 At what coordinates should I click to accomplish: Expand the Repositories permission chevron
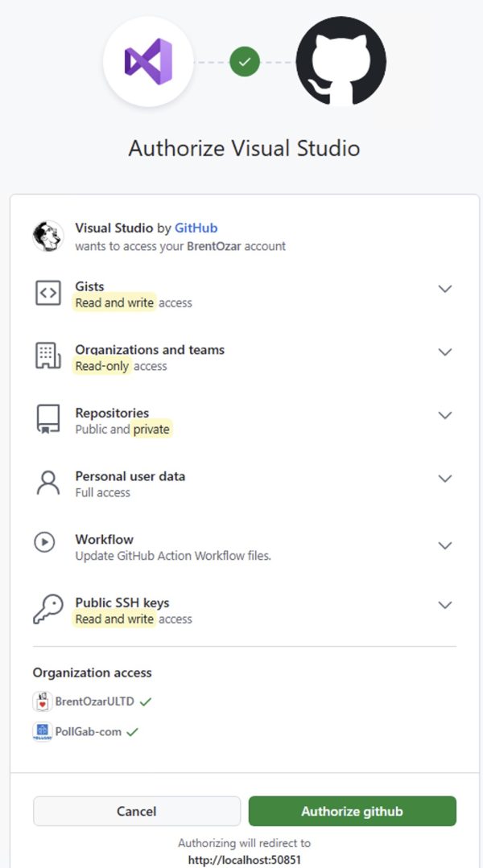444,415
